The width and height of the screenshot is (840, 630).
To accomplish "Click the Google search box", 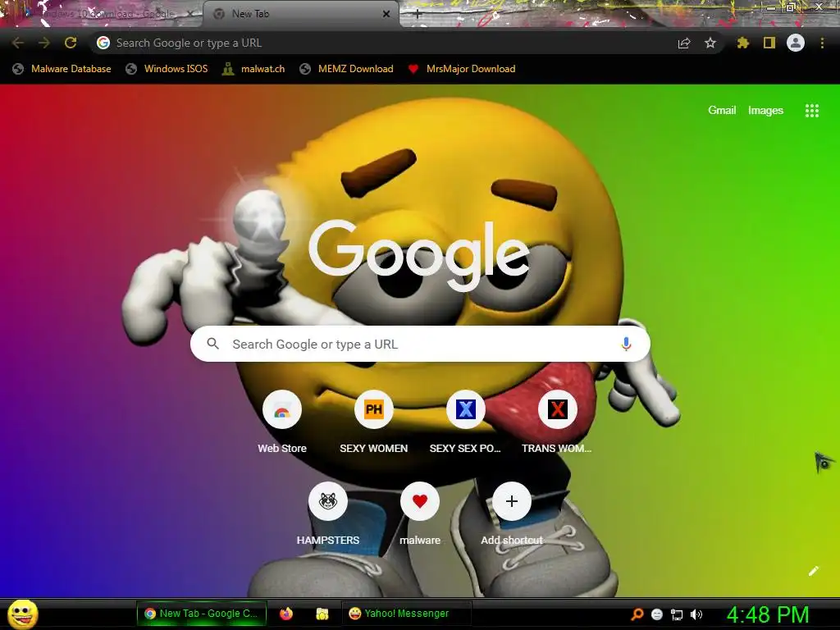I will tap(420, 344).
